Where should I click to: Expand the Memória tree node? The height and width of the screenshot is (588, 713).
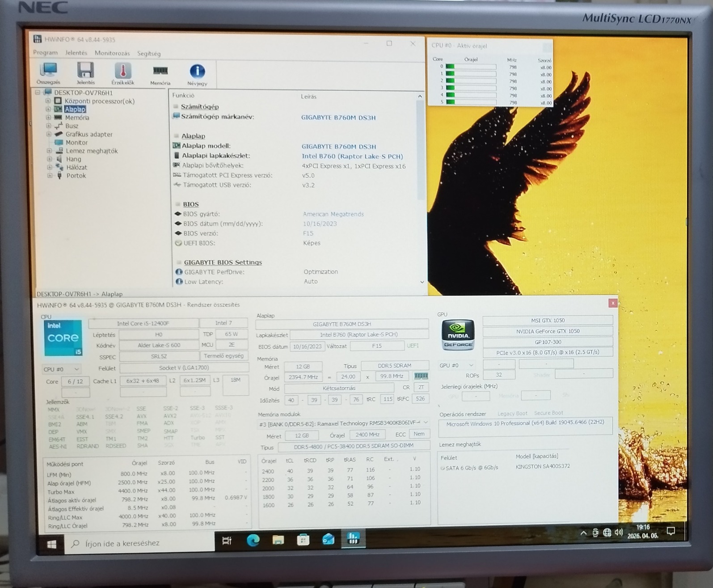pyautogui.click(x=48, y=118)
